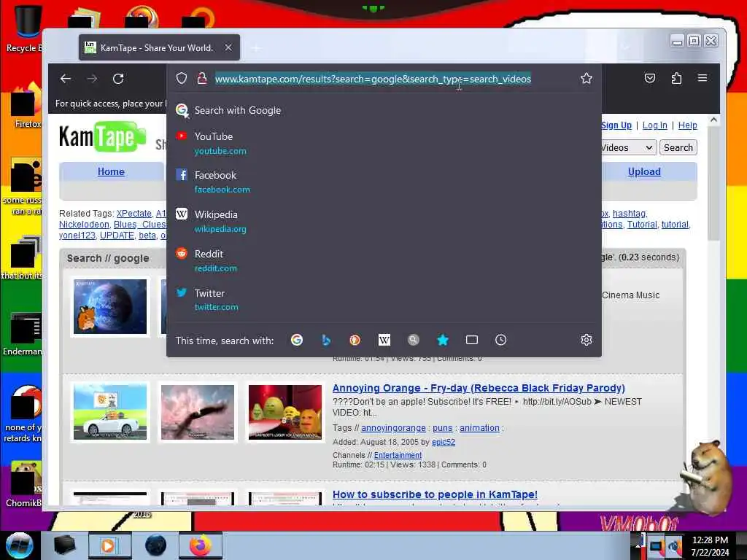
Task: Bookmark this page with the star icon
Action: pyautogui.click(x=587, y=78)
